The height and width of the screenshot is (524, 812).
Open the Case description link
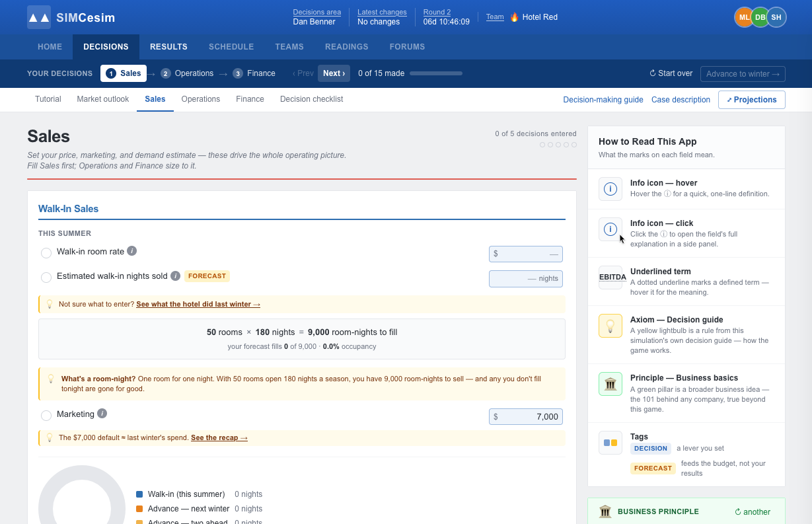tap(681, 100)
